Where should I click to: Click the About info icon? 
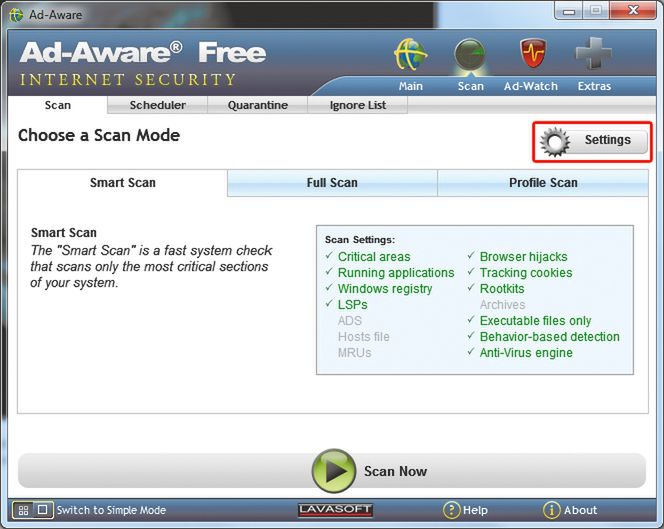tap(551, 510)
